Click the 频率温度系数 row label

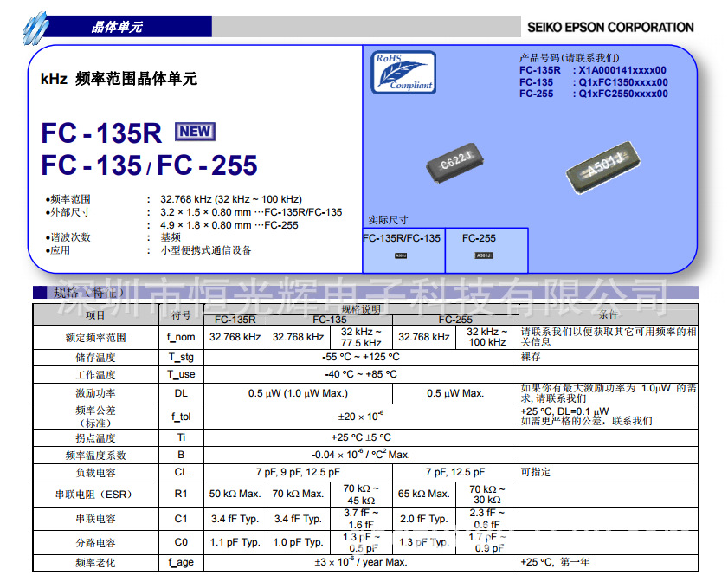click(95, 456)
